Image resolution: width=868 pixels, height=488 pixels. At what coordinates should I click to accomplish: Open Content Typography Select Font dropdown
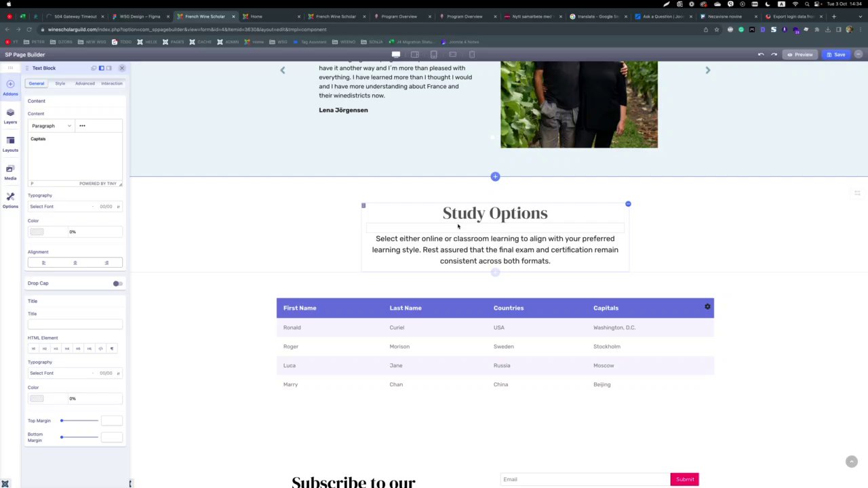[60, 206]
